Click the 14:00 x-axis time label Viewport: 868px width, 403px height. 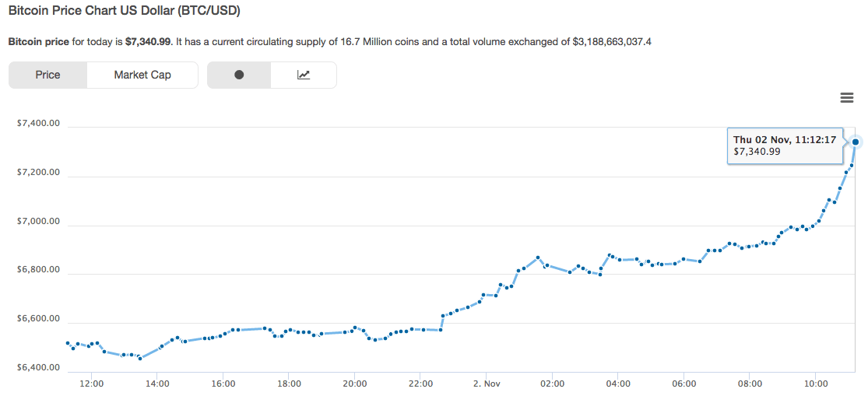pos(157,383)
